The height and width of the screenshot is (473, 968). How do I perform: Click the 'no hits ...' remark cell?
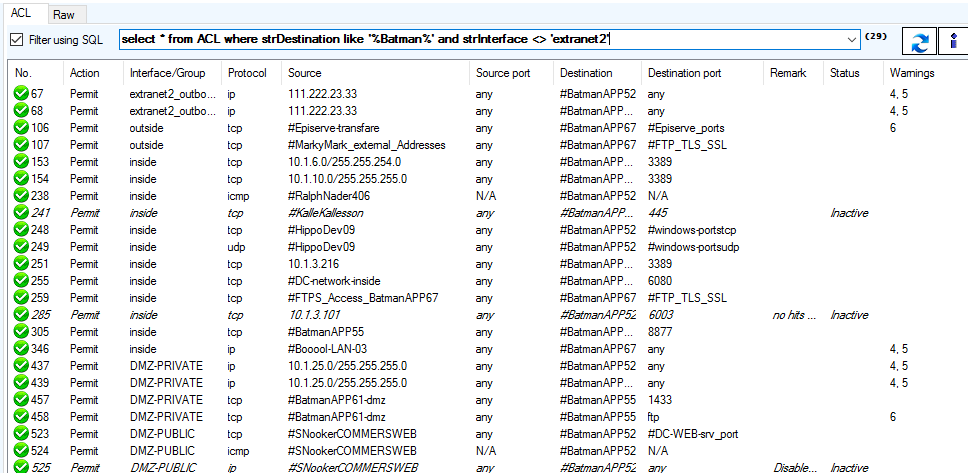coord(795,315)
